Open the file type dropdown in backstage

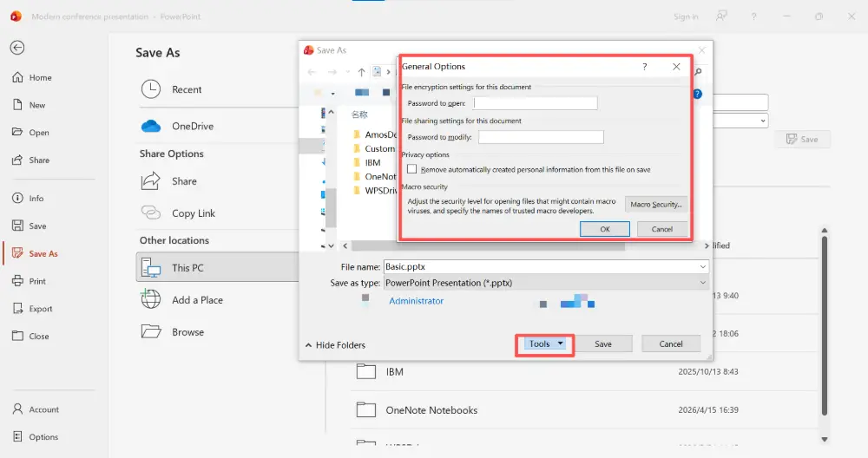(x=763, y=121)
